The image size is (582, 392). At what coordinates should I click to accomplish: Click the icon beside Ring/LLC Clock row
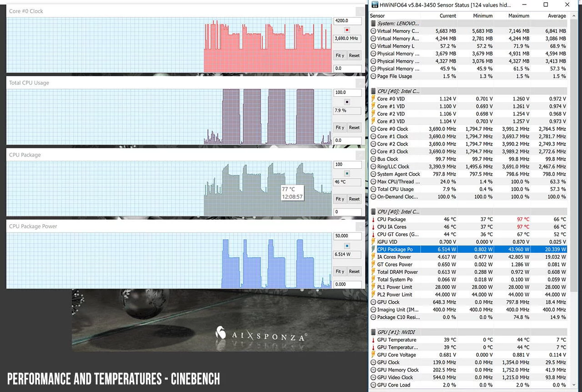tap(373, 166)
